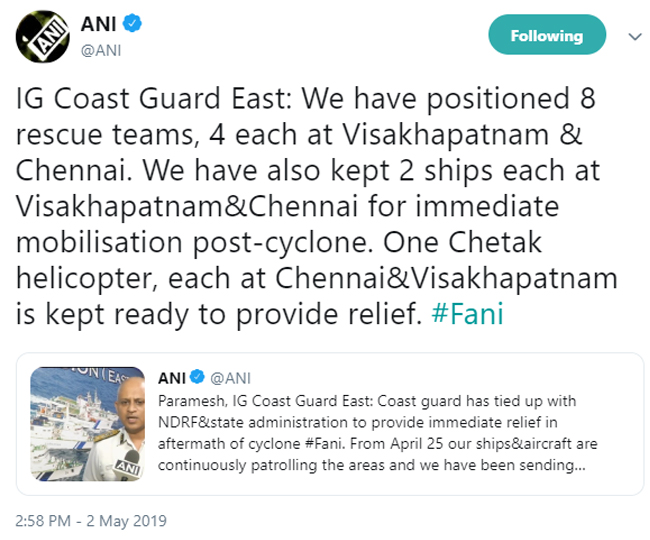
Task: Click the verified badge beside the ANI header name
Action: (132, 23)
